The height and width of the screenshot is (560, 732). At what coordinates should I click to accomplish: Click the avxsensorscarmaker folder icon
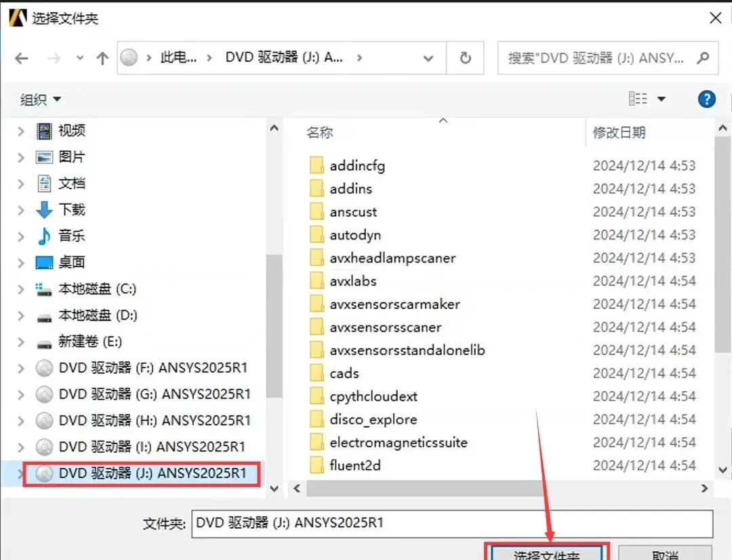317,304
